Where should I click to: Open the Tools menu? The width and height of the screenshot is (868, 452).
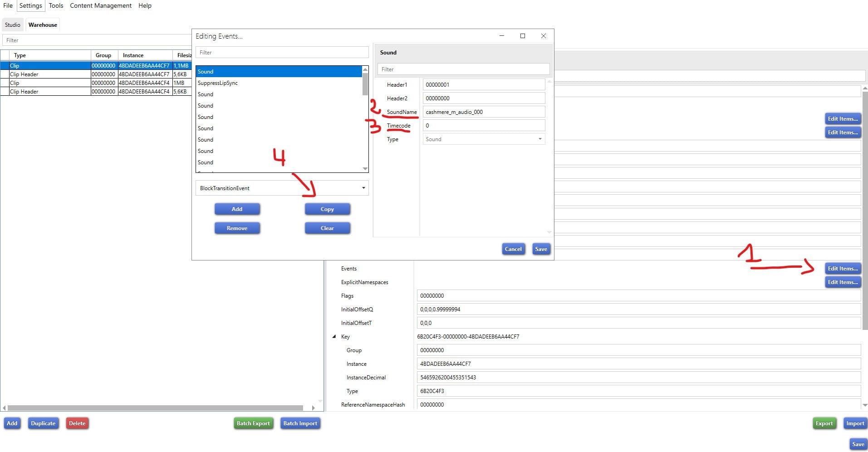click(x=56, y=5)
